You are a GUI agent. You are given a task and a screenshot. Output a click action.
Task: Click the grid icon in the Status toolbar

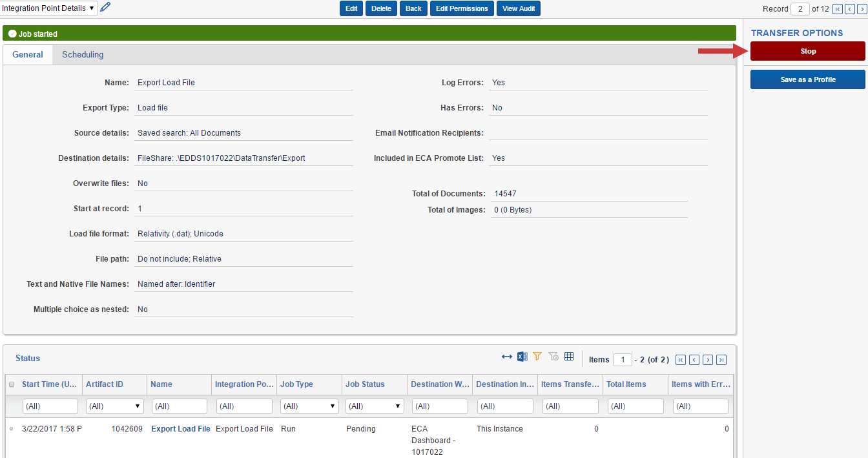click(x=569, y=357)
